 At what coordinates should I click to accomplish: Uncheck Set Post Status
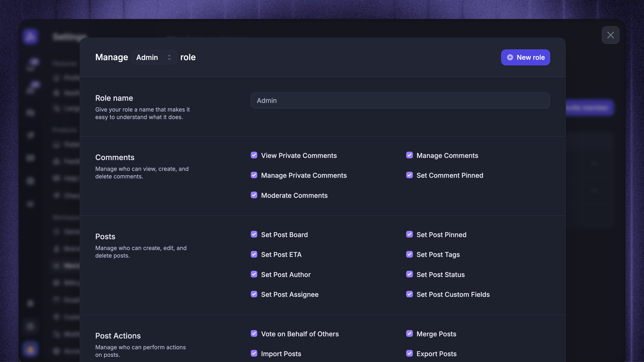point(409,274)
